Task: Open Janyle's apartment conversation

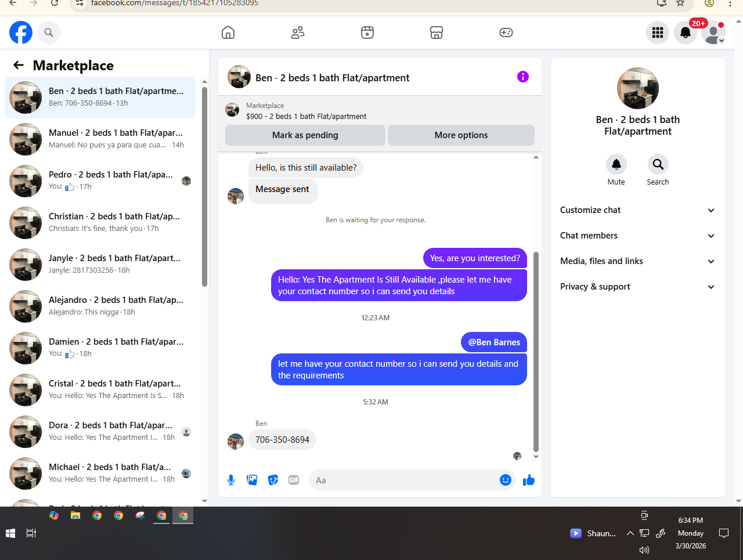Action: click(100, 264)
